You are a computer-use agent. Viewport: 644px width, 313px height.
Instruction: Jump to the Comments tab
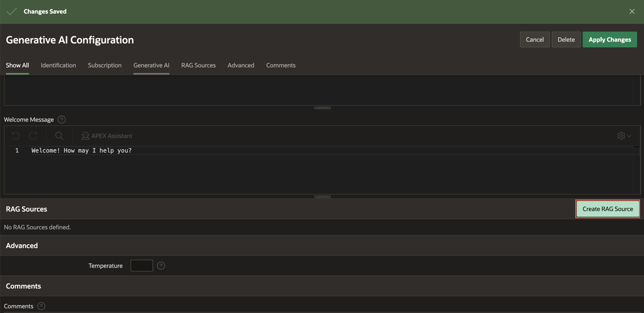point(281,65)
